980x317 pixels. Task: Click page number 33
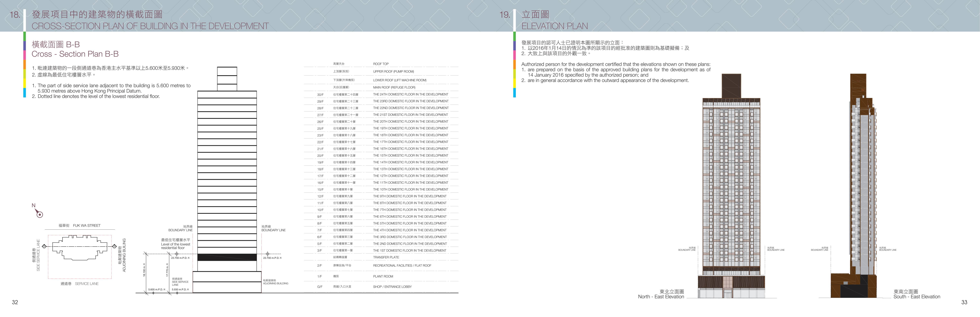pyautogui.click(x=964, y=302)
